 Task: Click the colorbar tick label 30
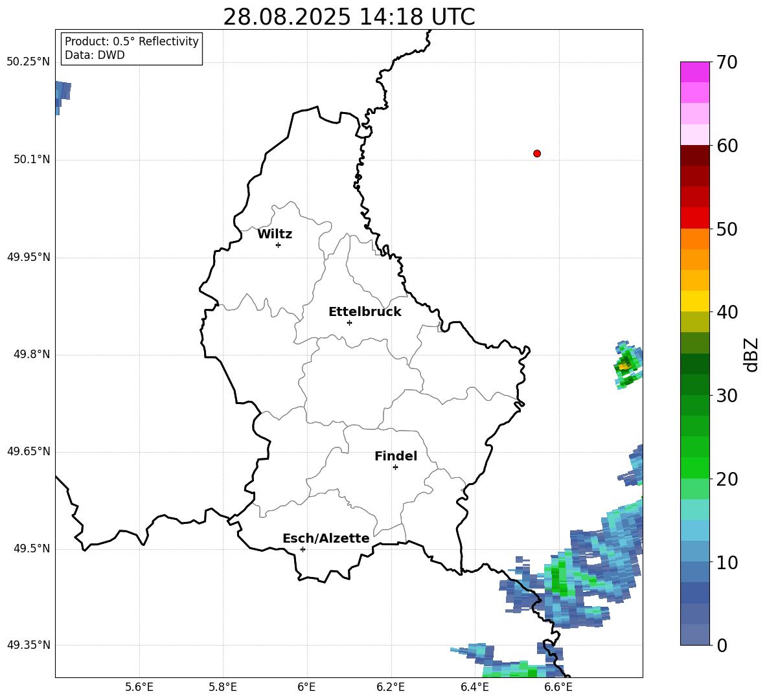pos(727,396)
